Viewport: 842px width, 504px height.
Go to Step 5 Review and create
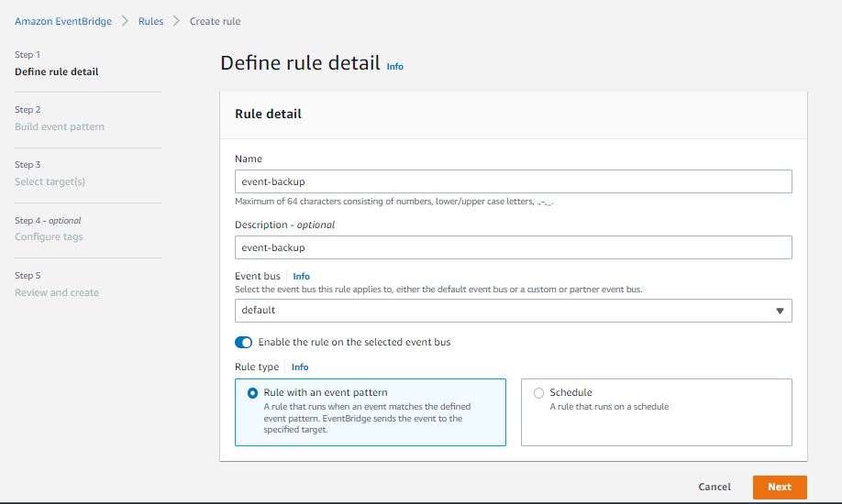[x=57, y=292]
